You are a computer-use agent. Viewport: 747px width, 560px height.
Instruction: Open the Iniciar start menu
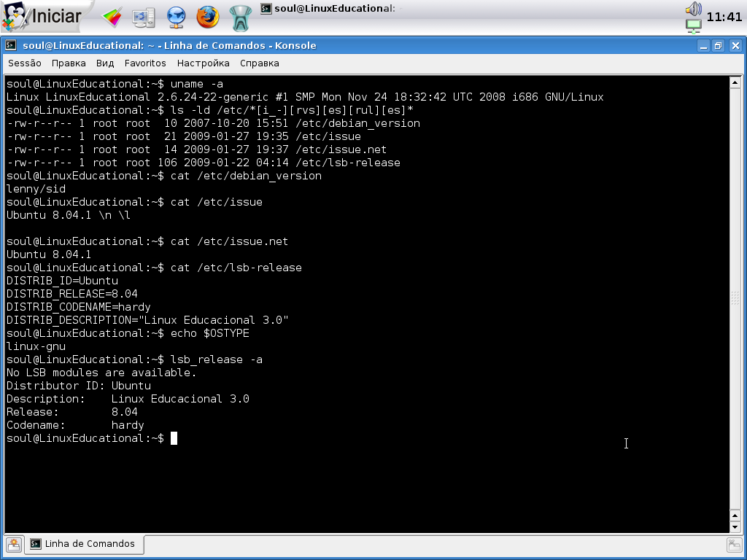[42, 16]
